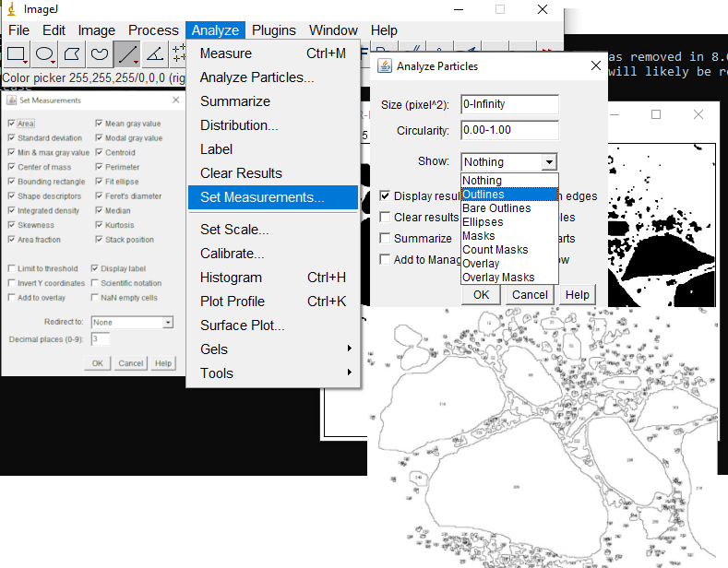The height and width of the screenshot is (568, 728).
Task: Enable the Summarize checkbox in Analyze Particles
Action: click(386, 238)
